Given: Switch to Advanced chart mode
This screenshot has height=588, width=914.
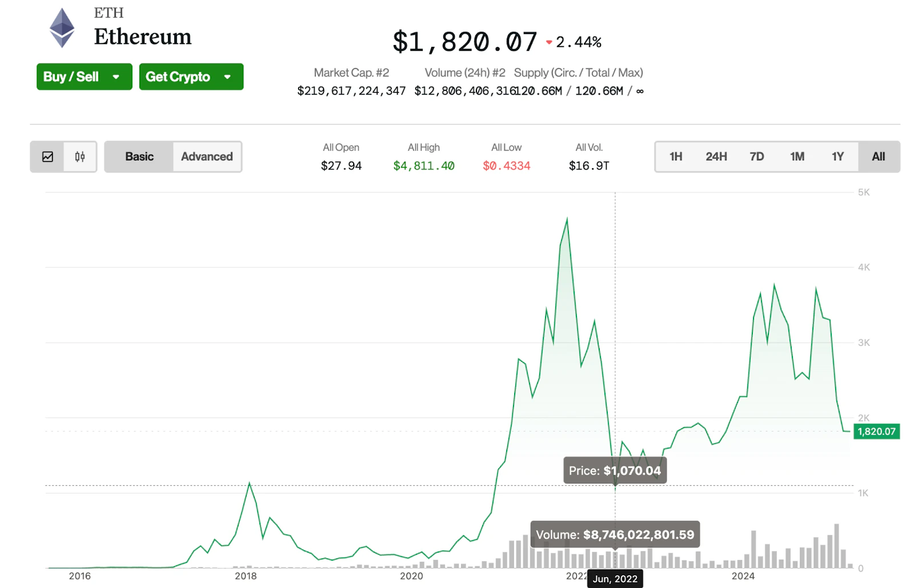Looking at the screenshot, I should (206, 156).
